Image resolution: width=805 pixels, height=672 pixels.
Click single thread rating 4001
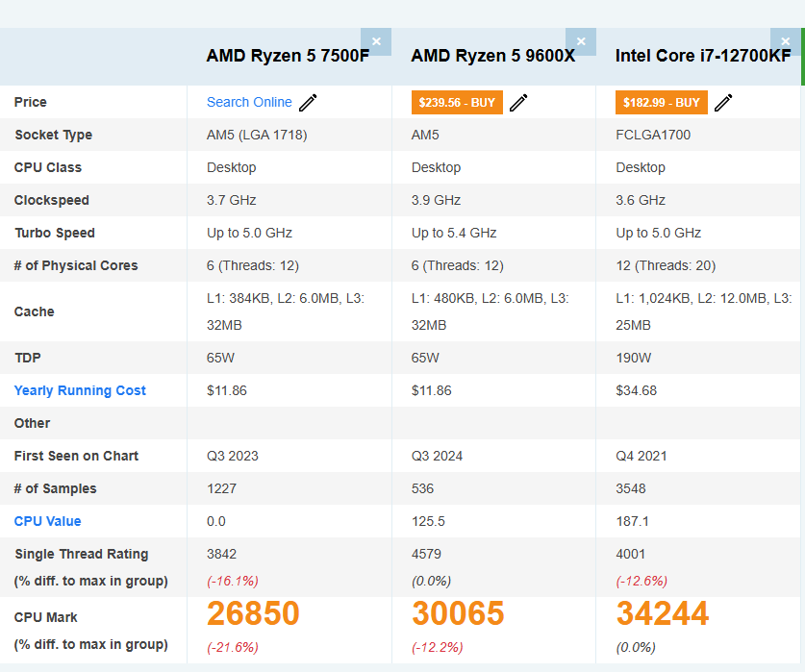pos(631,555)
